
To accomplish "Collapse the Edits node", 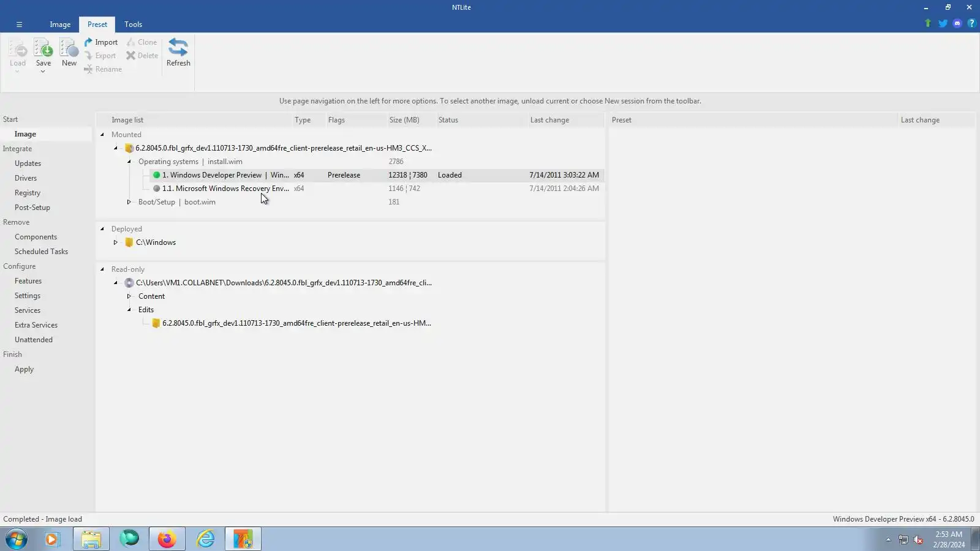I will (x=129, y=310).
